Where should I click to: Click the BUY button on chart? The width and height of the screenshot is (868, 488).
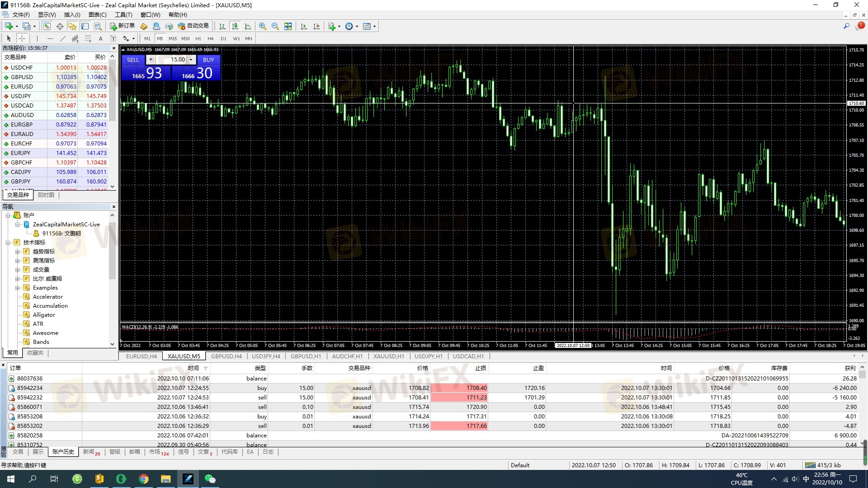tap(208, 60)
